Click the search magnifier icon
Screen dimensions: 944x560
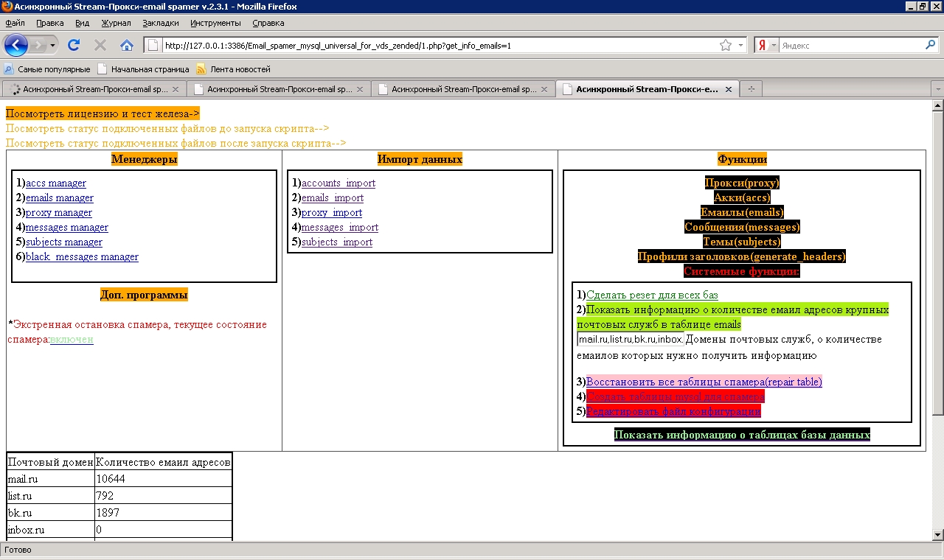[930, 45]
